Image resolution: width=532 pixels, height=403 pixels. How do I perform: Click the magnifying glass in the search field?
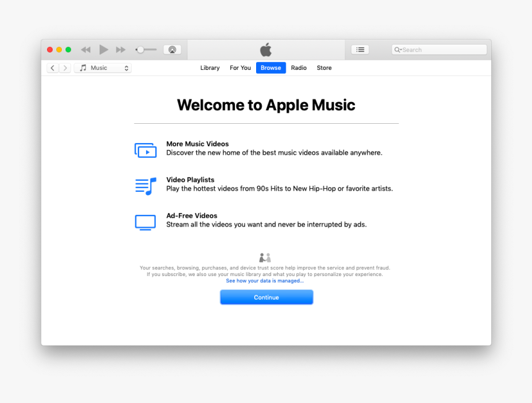[x=397, y=49]
